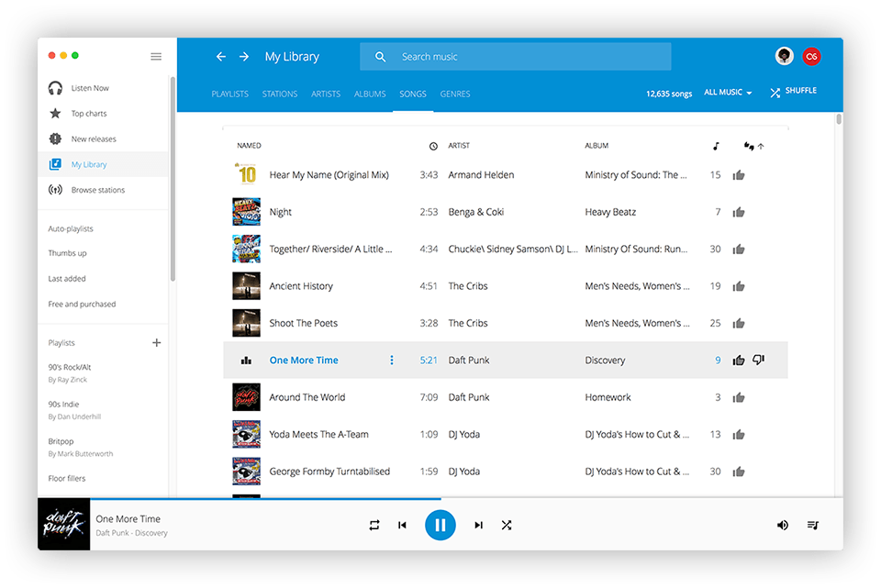Click the My Library icon in the sidebar
Viewport: 881px width, 588px height.
(x=55, y=164)
